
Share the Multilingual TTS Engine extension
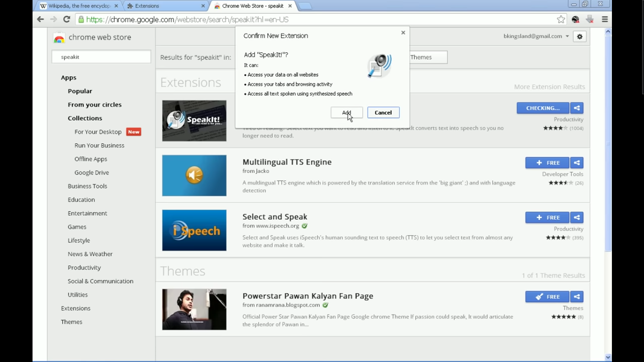coord(577,163)
